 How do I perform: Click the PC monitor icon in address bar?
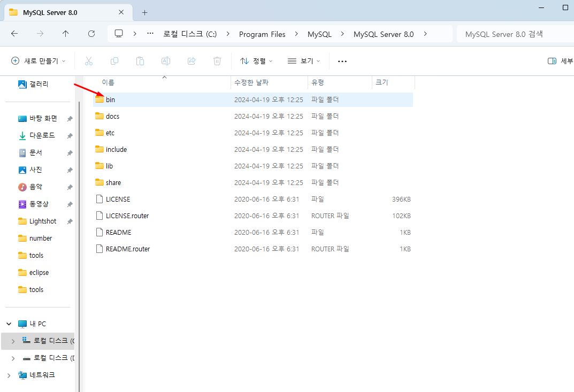click(119, 34)
